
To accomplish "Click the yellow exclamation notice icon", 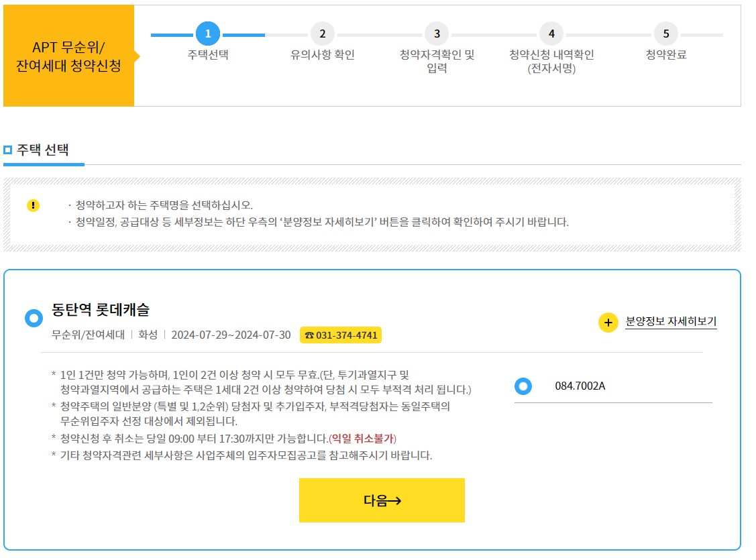I will 33,206.
